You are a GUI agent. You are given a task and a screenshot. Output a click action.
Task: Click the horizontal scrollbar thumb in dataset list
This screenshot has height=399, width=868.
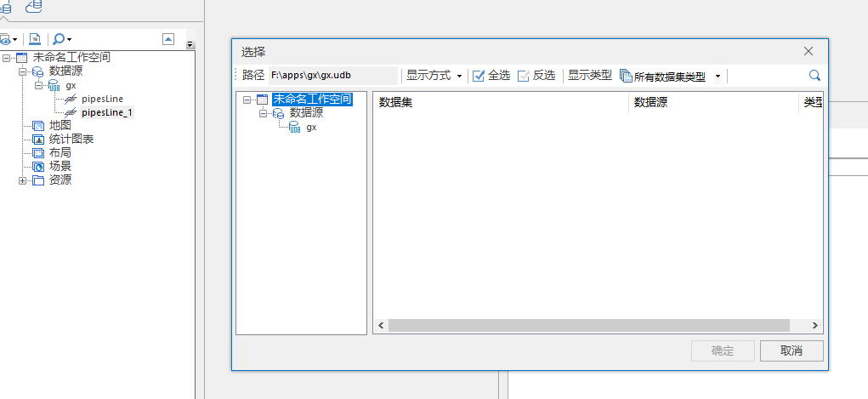coord(589,326)
